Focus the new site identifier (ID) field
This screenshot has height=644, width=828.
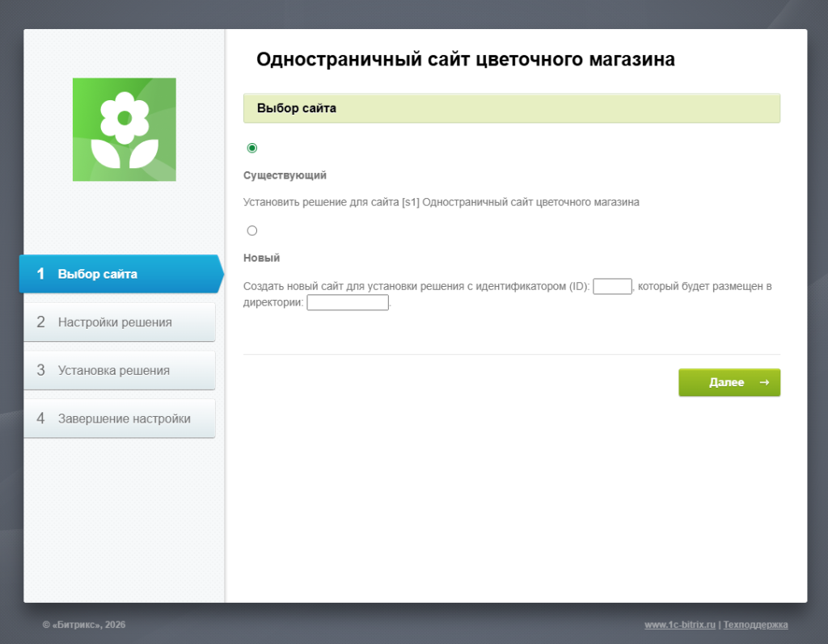click(x=612, y=286)
